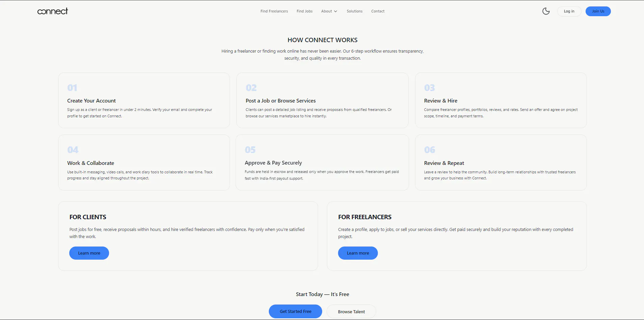This screenshot has height=320, width=644.
Task: Click the Log in button
Action: point(569,11)
